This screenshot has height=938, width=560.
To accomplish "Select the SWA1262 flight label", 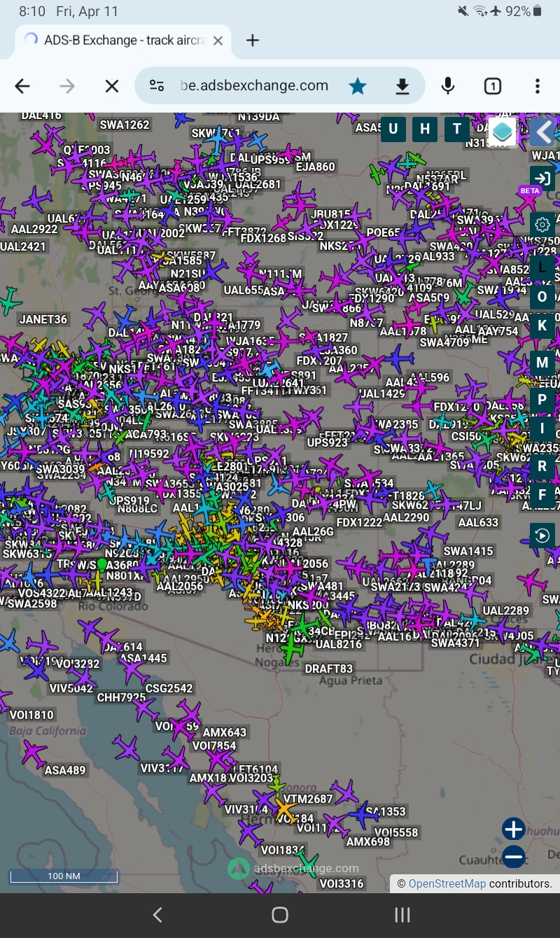I will [125, 125].
